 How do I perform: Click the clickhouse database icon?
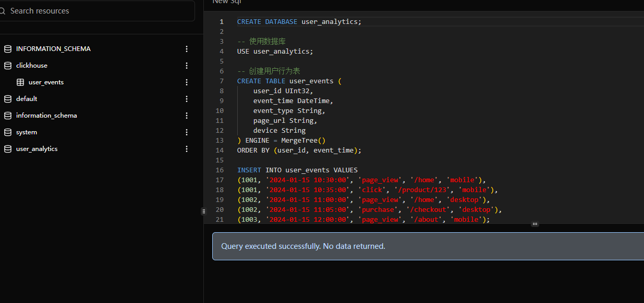click(x=7, y=66)
